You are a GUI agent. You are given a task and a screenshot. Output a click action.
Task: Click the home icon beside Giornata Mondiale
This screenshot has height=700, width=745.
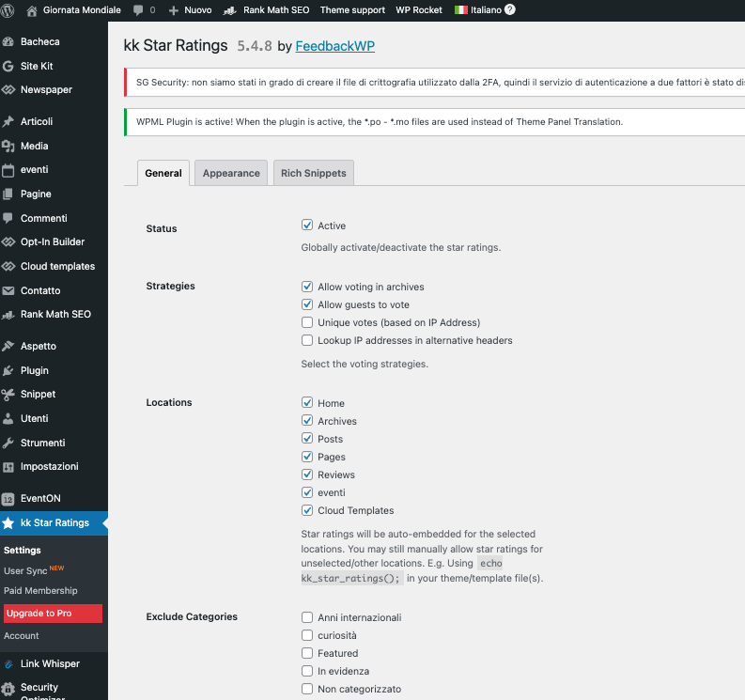tap(32, 10)
